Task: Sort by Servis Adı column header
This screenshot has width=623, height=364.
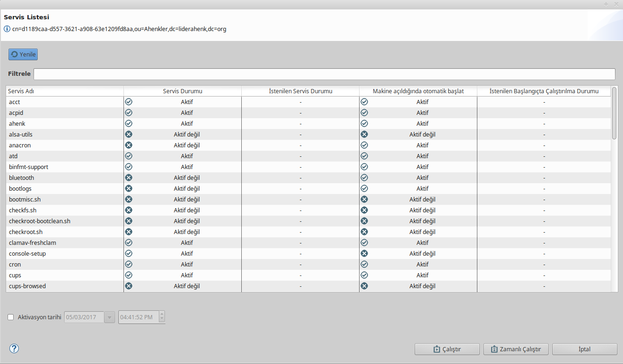Action: [x=65, y=91]
